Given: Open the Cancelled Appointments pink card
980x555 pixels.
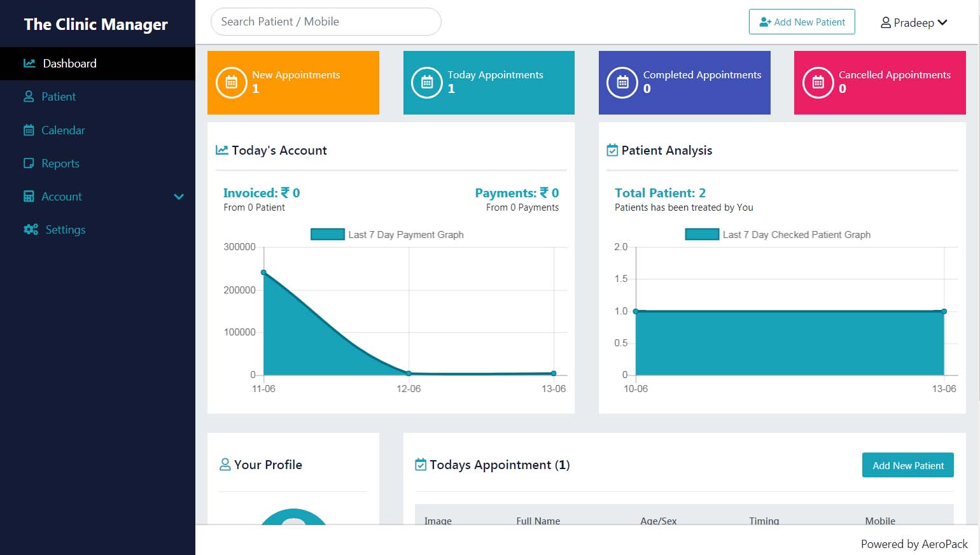Looking at the screenshot, I should (x=880, y=83).
